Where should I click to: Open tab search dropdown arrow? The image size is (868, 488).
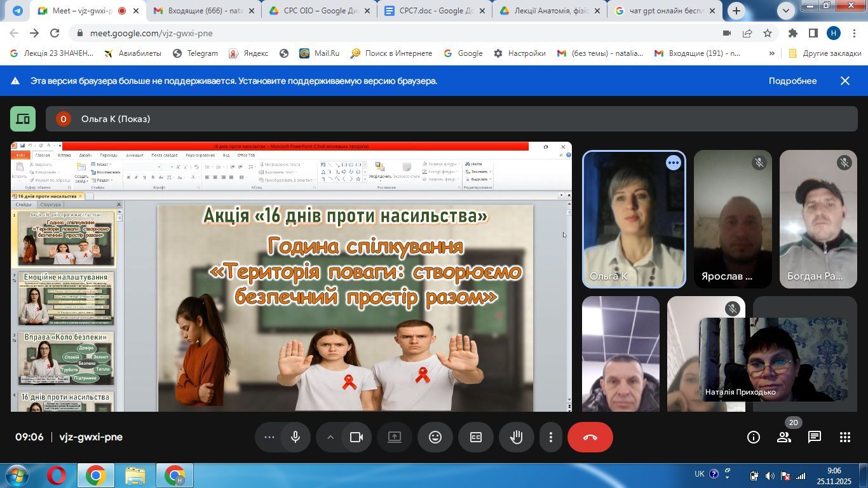tap(786, 11)
